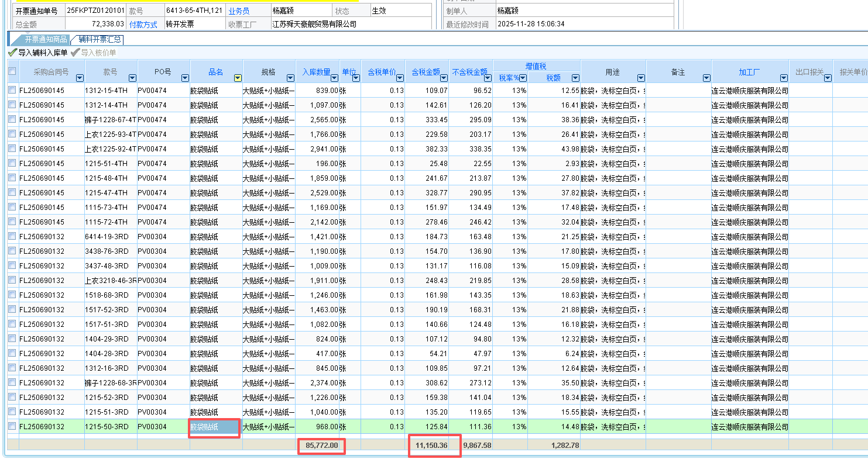This screenshot has width=868, height=459.
Task: Open filter icon on 用途 column header
Action: 641,78
